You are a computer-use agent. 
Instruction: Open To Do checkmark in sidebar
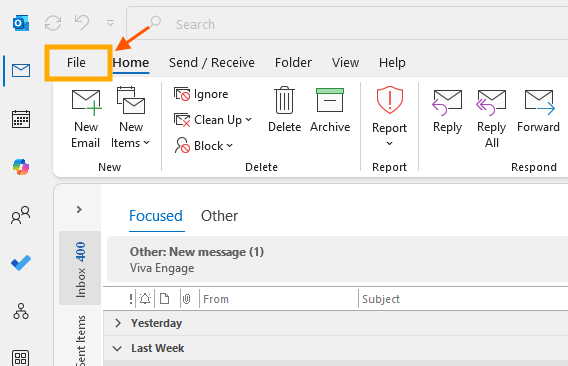(x=21, y=263)
